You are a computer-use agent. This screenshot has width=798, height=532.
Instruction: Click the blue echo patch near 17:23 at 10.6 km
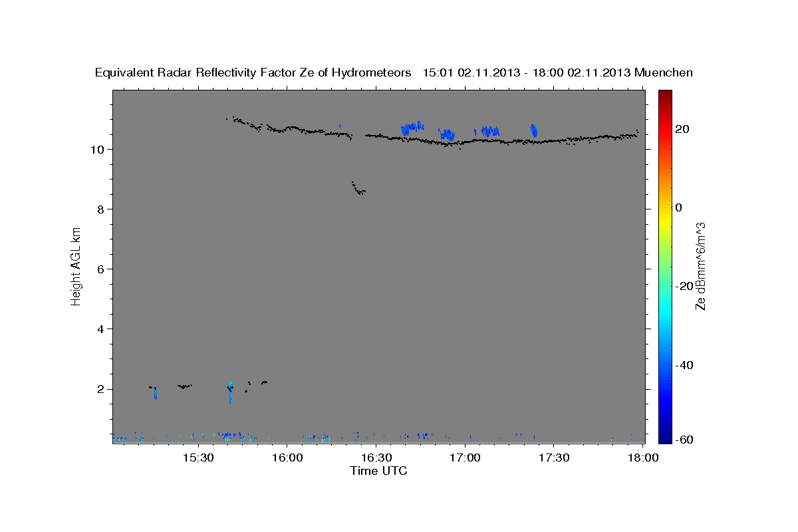[533, 130]
